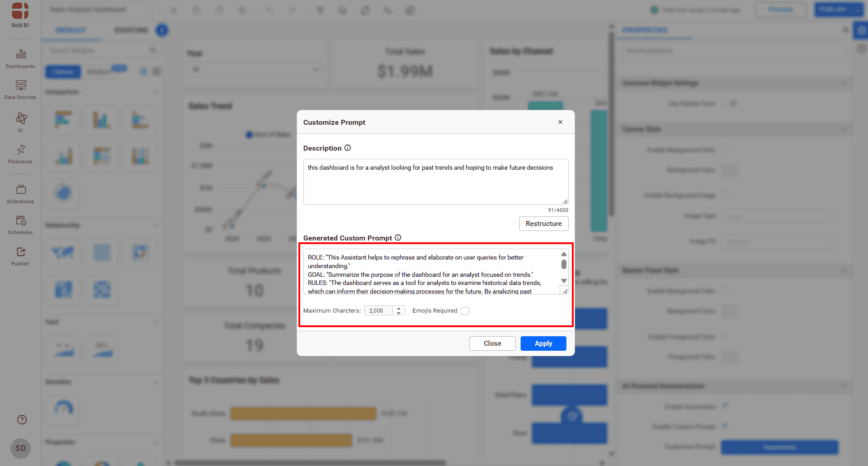Click the generated prompt scrollbar thumb
The image size is (868, 466).
[x=564, y=264]
